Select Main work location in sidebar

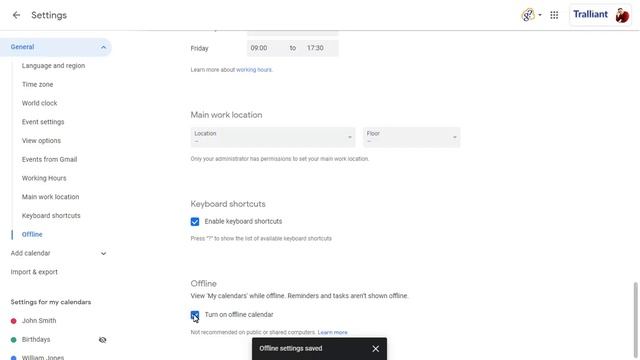tap(51, 197)
